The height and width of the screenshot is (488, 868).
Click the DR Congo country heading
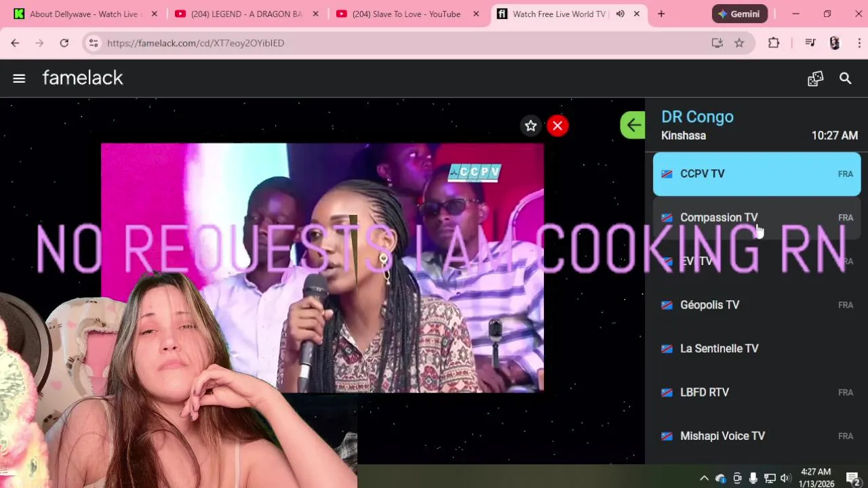click(697, 117)
